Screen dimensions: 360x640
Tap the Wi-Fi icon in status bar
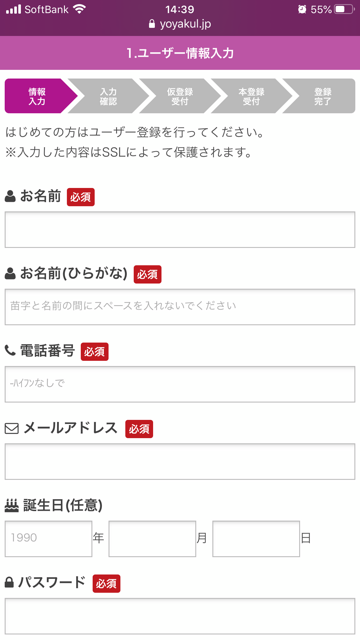tap(79, 9)
